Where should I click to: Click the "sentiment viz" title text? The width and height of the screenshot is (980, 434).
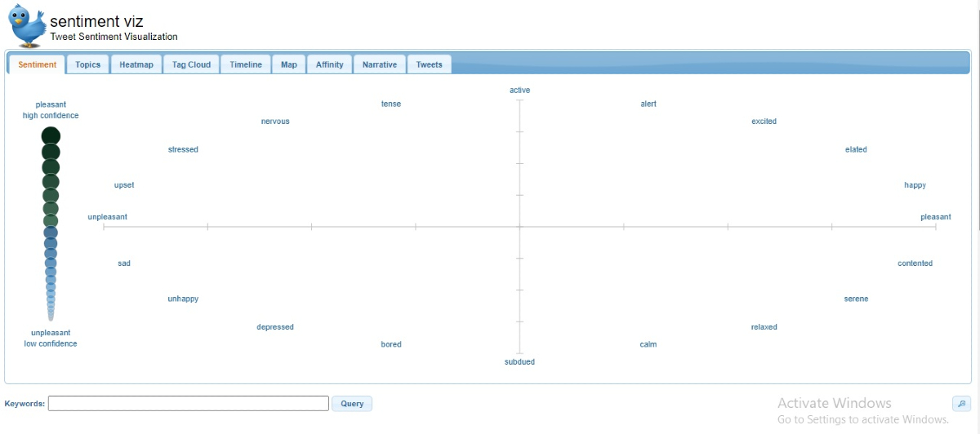click(96, 22)
